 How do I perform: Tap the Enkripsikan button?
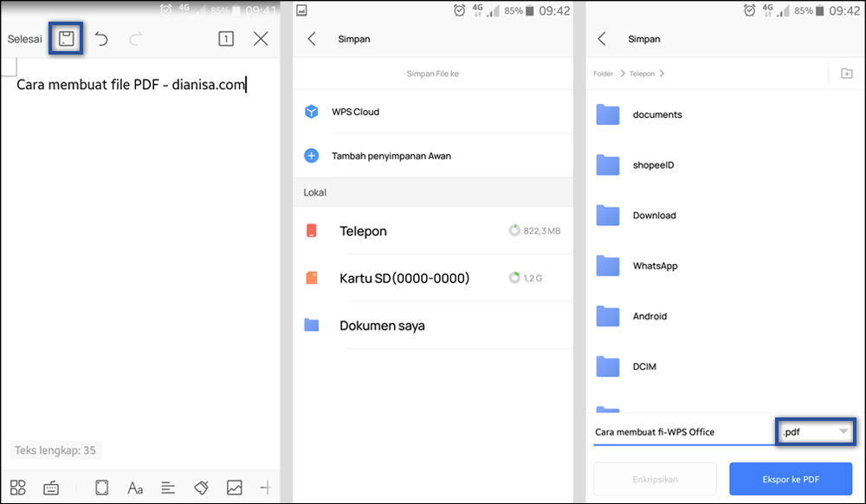click(655, 478)
